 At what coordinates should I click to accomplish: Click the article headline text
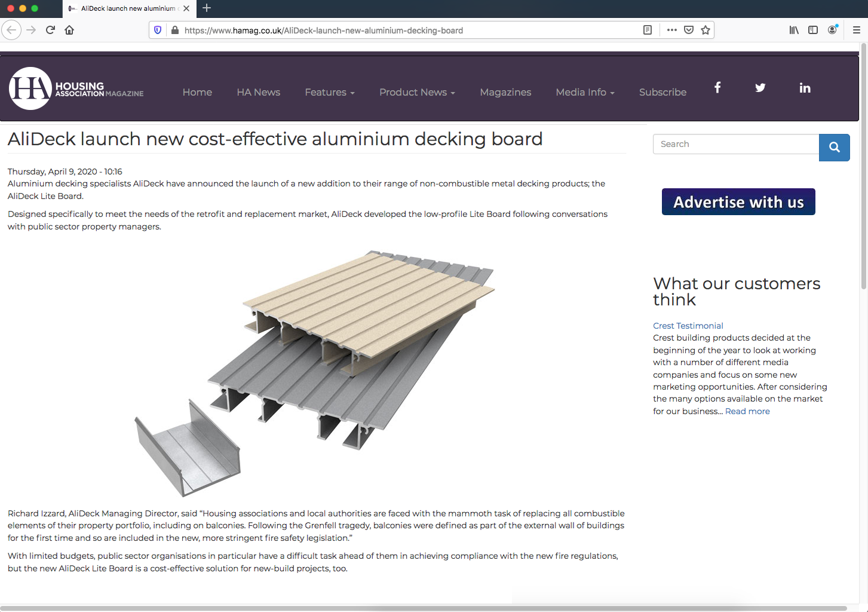(x=275, y=139)
